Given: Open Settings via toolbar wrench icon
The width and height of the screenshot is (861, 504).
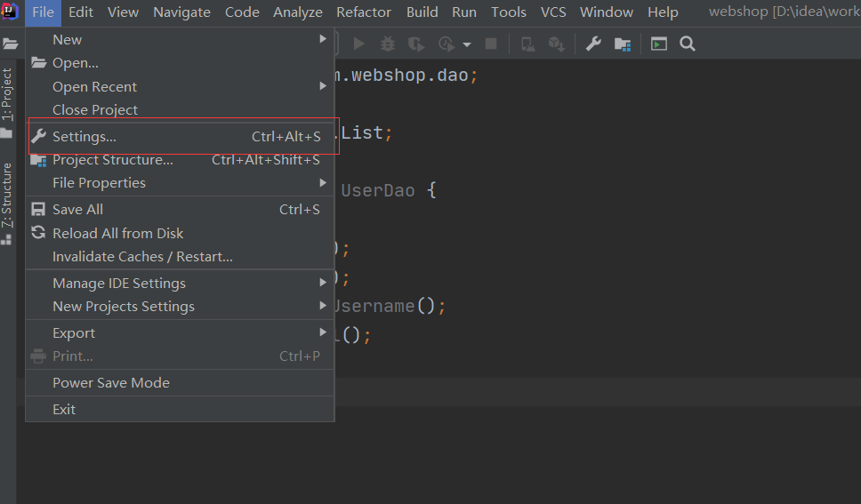Looking at the screenshot, I should 593,44.
